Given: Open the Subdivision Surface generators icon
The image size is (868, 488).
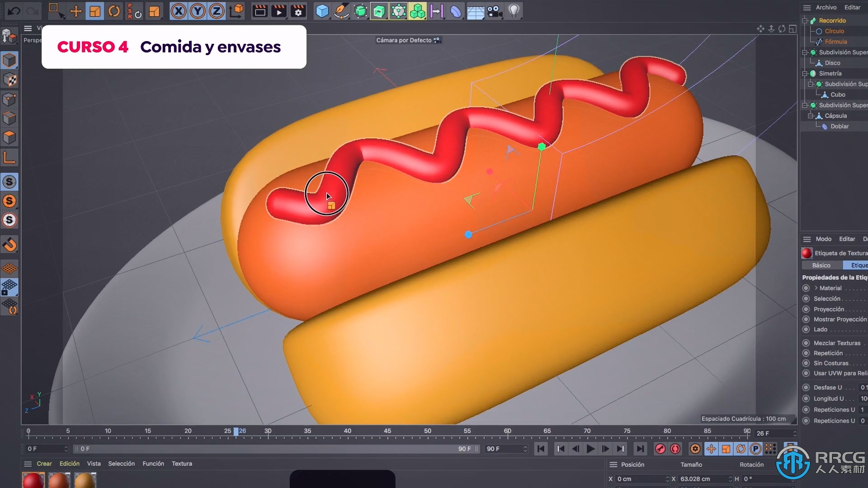Looking at the screenshot, I should (360, 11).
